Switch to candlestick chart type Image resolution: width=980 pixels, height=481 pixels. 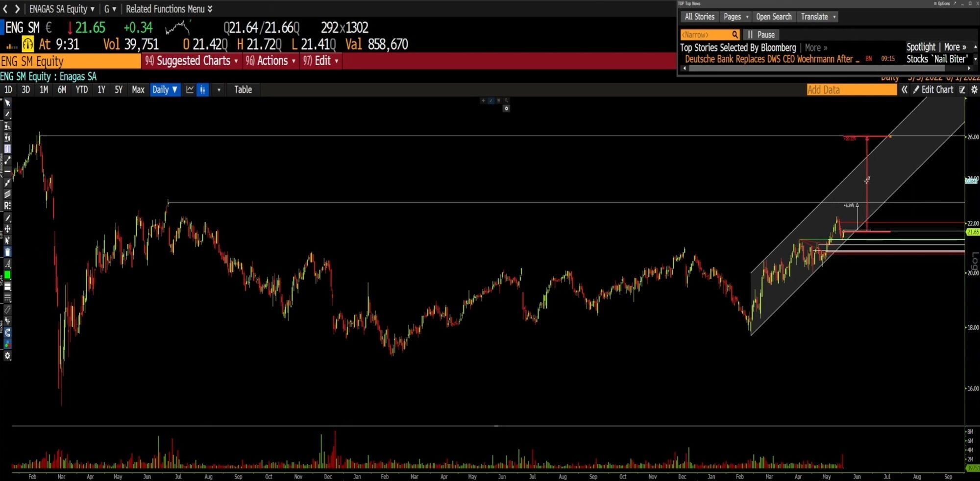[202, 90]
